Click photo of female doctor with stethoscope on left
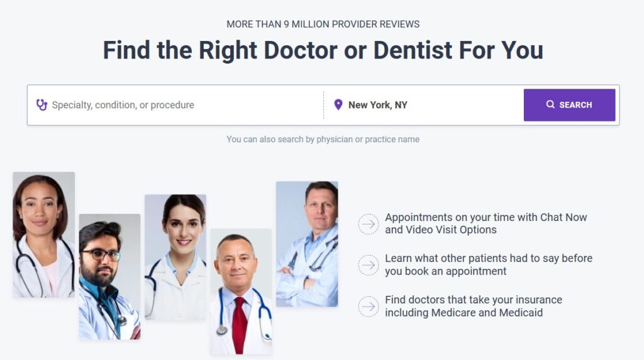Screen dimensions: 644x360 click(x=44, y=235)
